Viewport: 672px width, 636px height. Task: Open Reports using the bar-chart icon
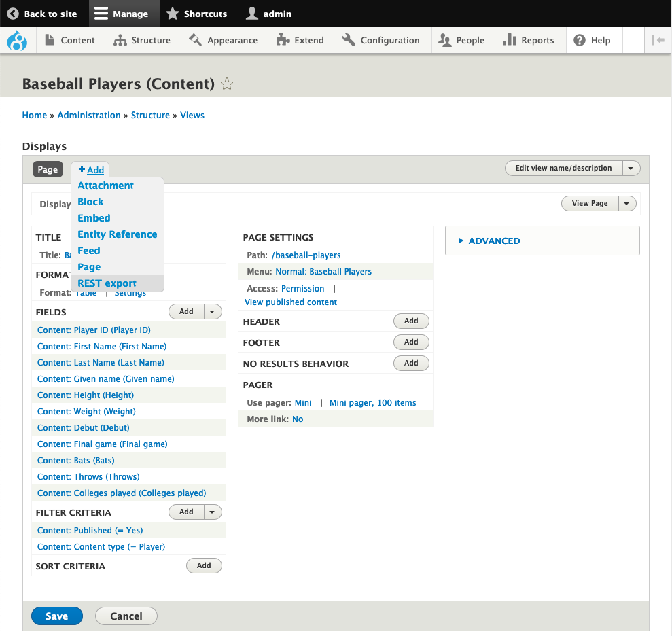tap(511, 40)
